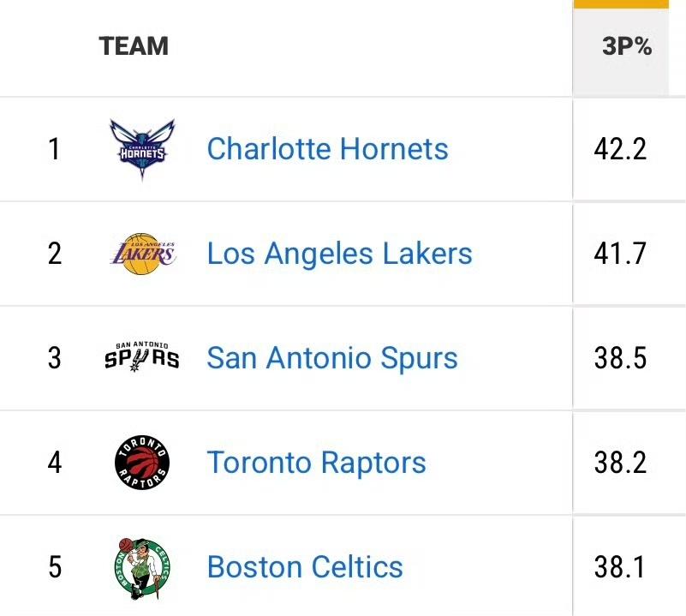Click the Los Angeles Lakers logo
This screenshot has width=686, height=616.
tap(142, 254)
